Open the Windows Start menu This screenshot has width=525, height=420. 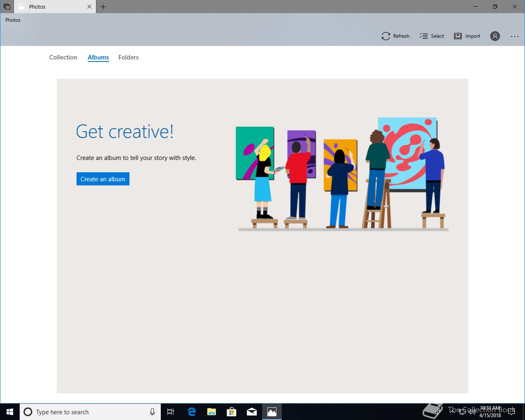(10, 412)
